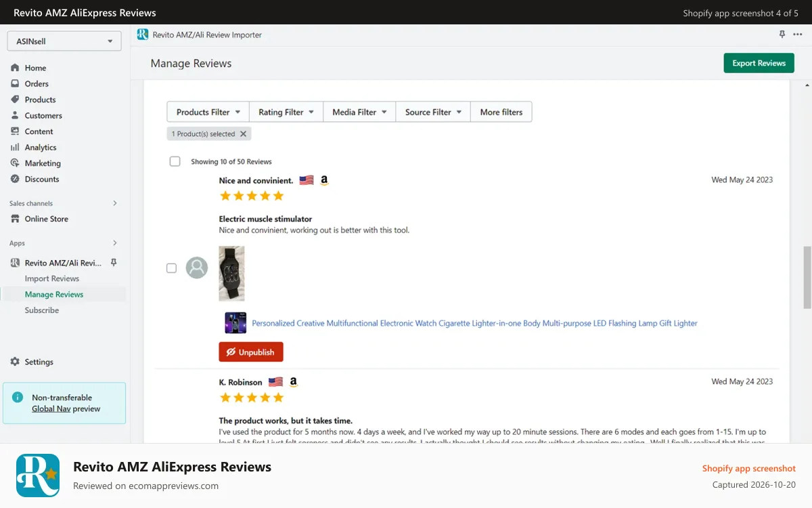812x508 pixels.
Task: Click the Showing 10 of 50 Reviews text
Action: [231, 162]
